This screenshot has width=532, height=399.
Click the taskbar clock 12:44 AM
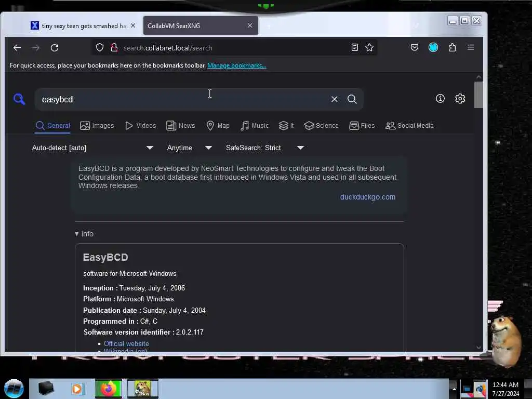tap(505, 385)
